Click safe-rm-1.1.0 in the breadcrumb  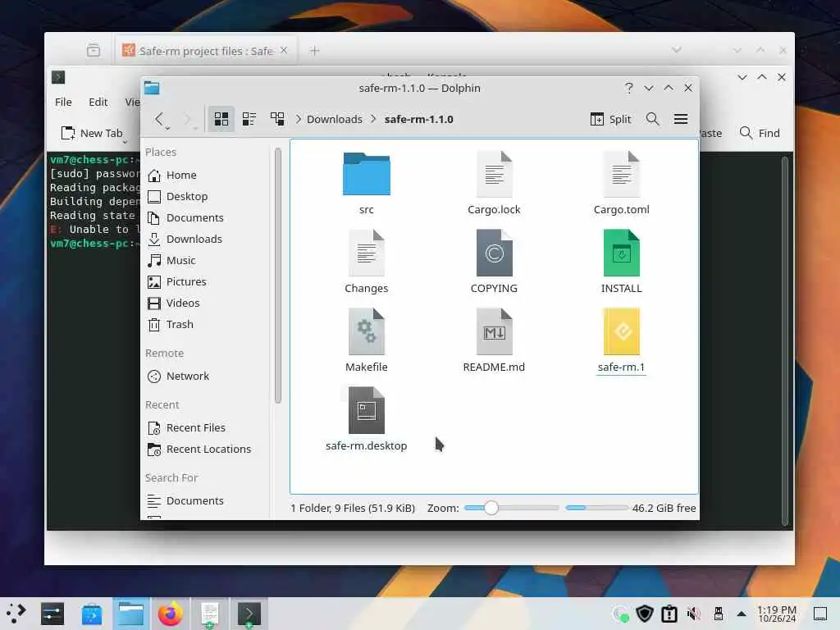coord(418,119)
